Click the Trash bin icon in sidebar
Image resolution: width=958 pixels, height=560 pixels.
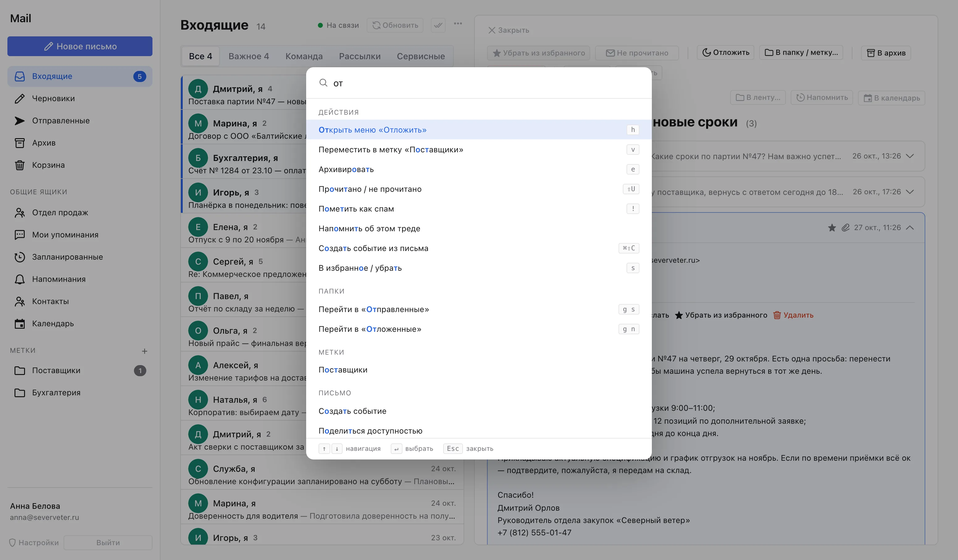click(x=20, y=165)
